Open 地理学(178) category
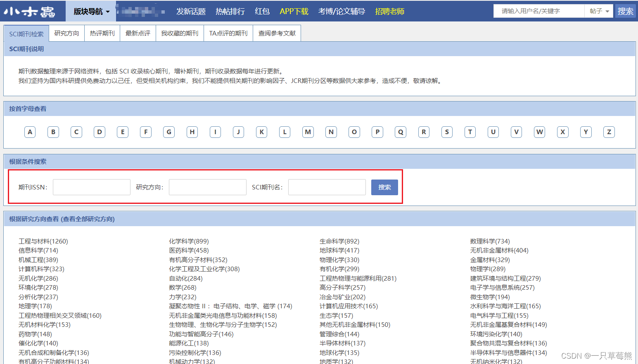Viewport: 638px width, 364px height. [x=35, y=306]
